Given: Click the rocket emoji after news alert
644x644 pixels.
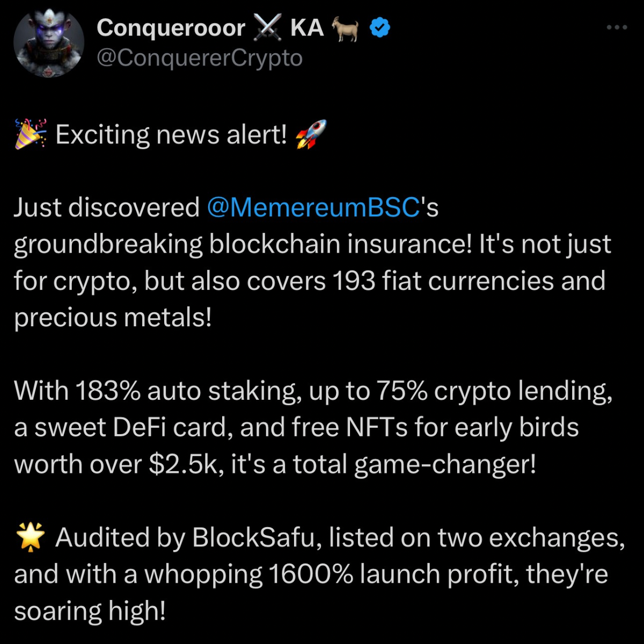Looking at the screenshot, I should tap(311, 134).
